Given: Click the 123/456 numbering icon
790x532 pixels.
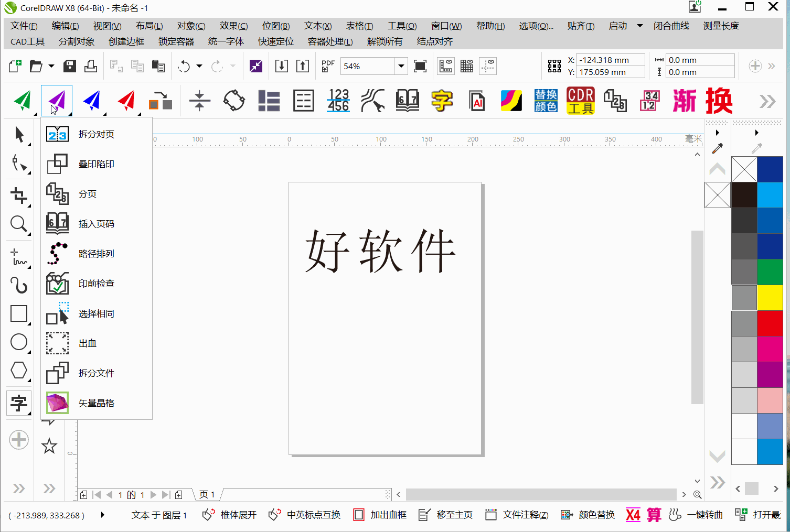Looking at the screenshot, I should [338, 100].
